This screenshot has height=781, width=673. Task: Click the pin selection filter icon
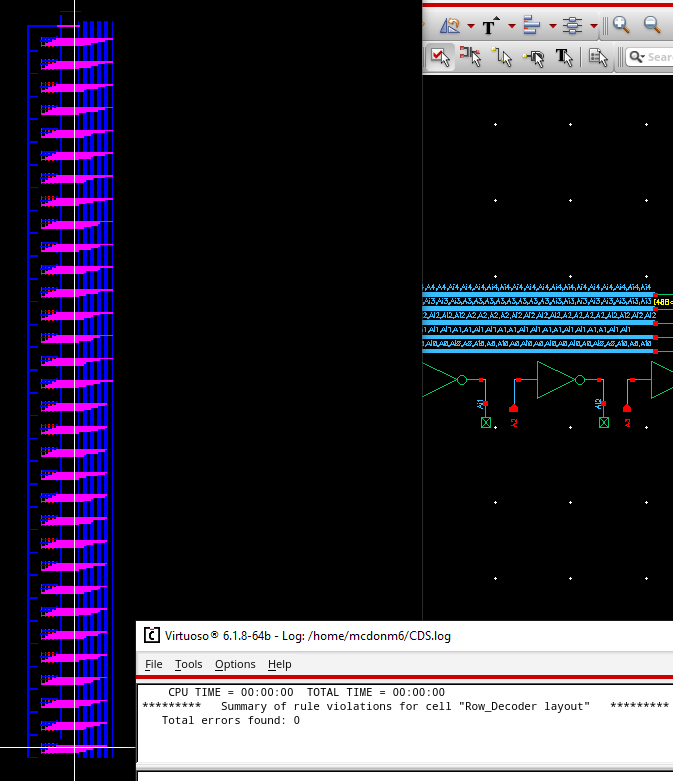(x=534, y=57)
